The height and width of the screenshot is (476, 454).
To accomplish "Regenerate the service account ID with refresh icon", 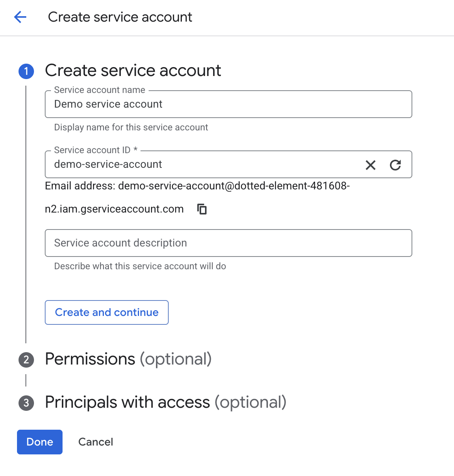I will 395,165.
